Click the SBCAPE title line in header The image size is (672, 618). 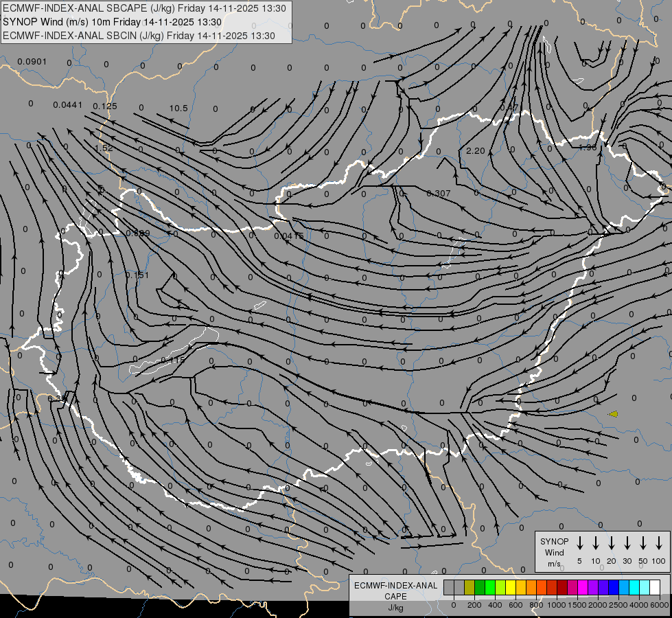click(144, 8)
